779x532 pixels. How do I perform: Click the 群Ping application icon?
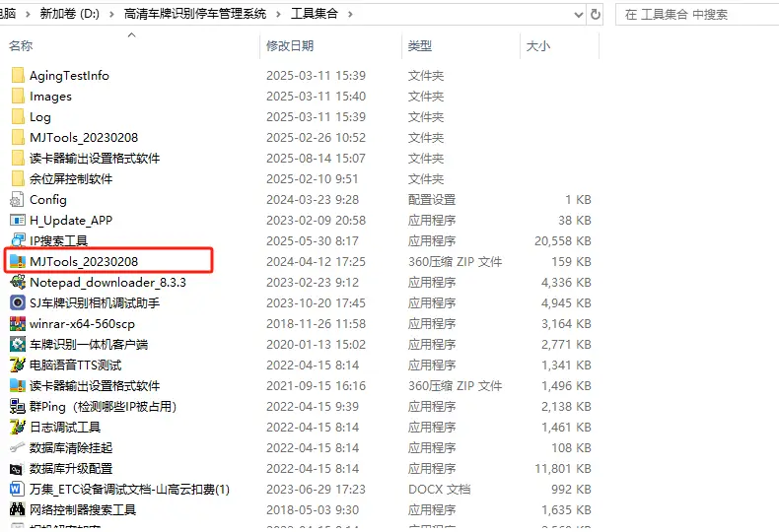[x=18, y=407]
